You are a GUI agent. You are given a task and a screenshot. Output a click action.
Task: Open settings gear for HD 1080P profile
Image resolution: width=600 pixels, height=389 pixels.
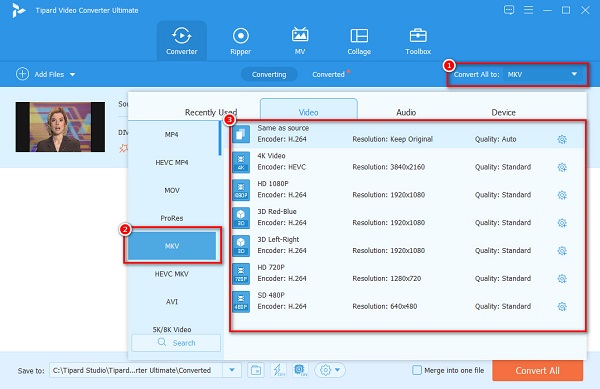click(x=562, y=195)
